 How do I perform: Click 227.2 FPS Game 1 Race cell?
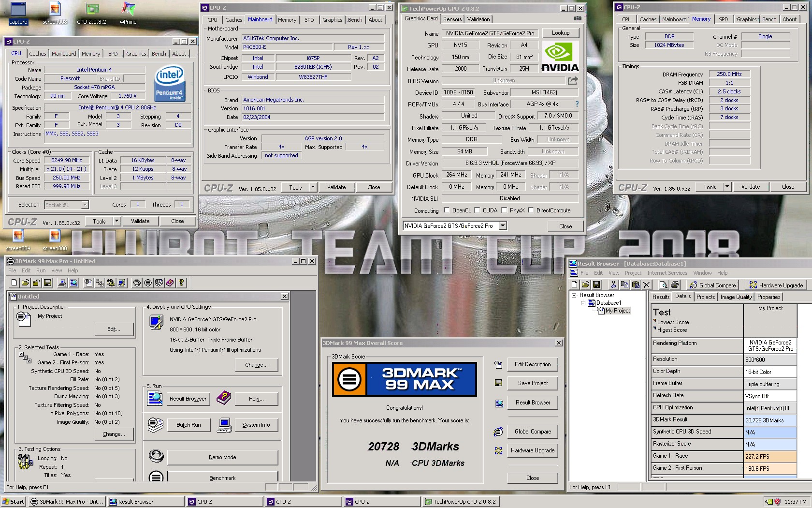click(x=770, y=457)
